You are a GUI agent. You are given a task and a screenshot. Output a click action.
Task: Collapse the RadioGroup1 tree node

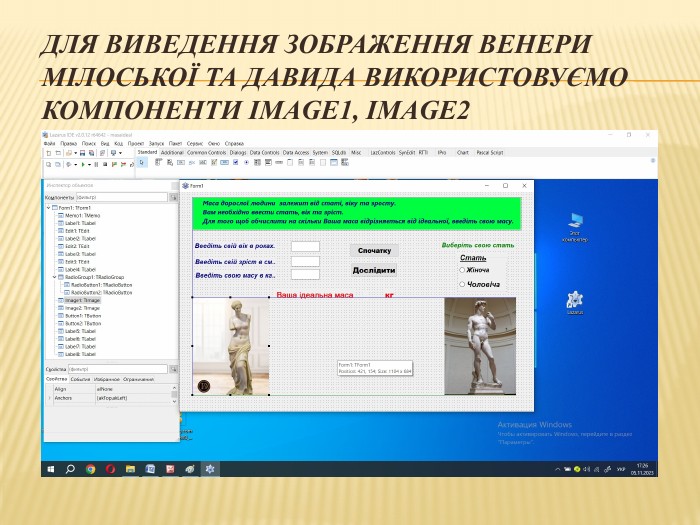55,277
